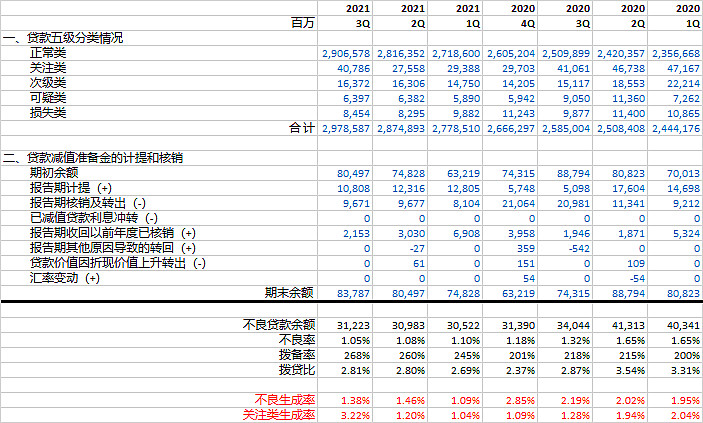Select cell value 268%
Viewport: 703px width, 423px height.
[357, 356]
